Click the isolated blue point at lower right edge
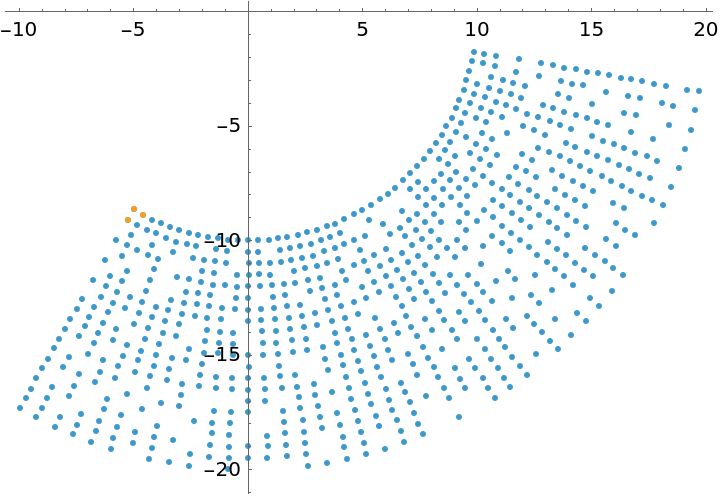720x496 pixels. pyautogui.click(x=459, y=417)
